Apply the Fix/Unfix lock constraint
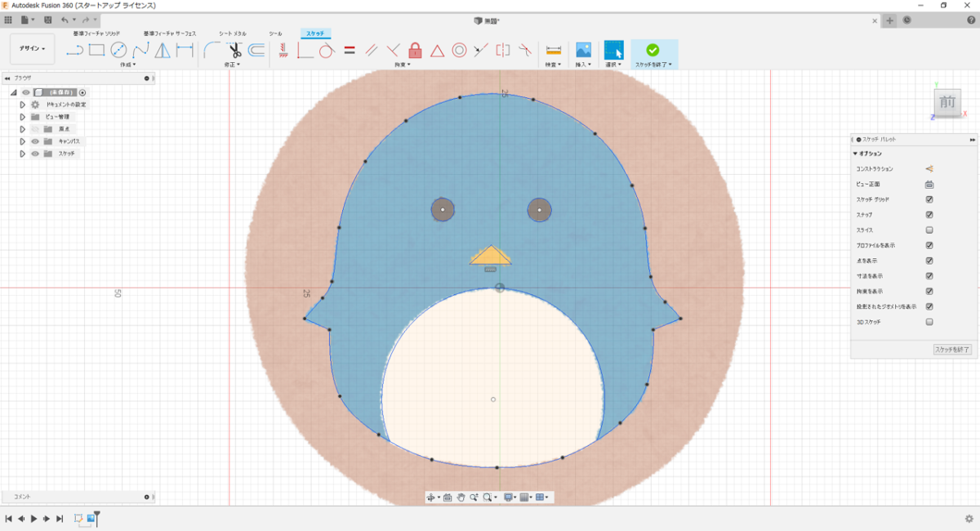The height and width of the screenshot is (531, 980). click(415, 51)
